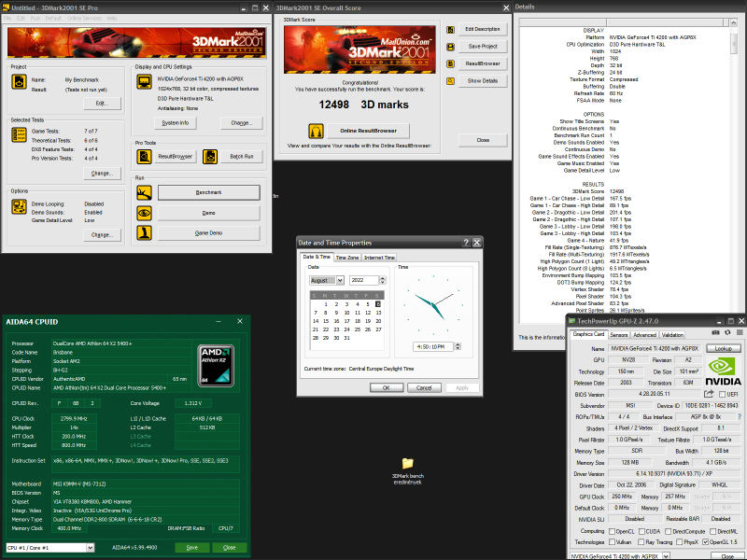Screen dimensions: 747x560
Task: Click the "12498" score text
Action: [x=334, y=105]
